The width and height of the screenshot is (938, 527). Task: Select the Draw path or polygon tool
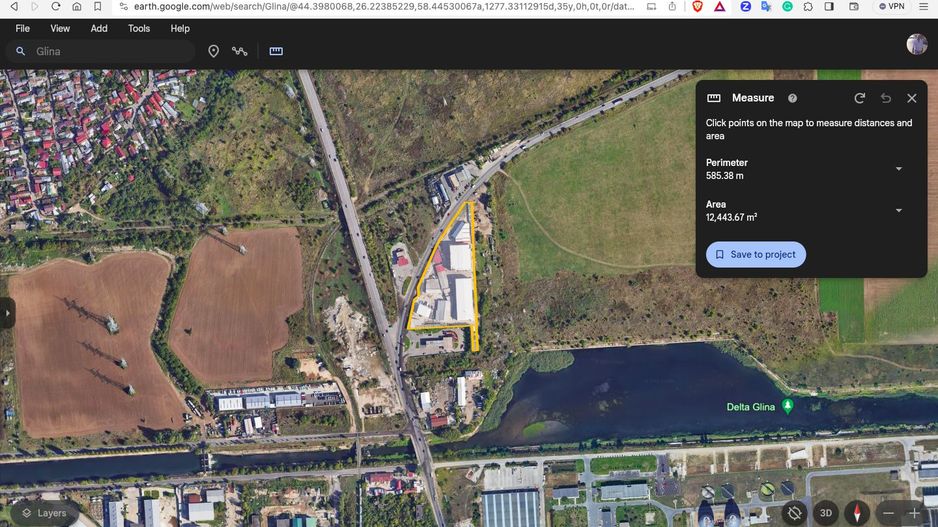[x=240, y=51]
